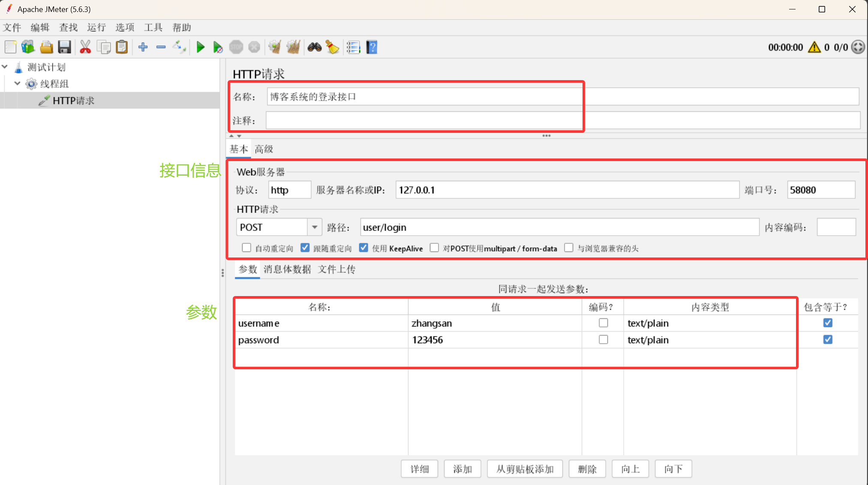Open the POST method dropdown
The image size is (868, 485).
coord(315,227)
